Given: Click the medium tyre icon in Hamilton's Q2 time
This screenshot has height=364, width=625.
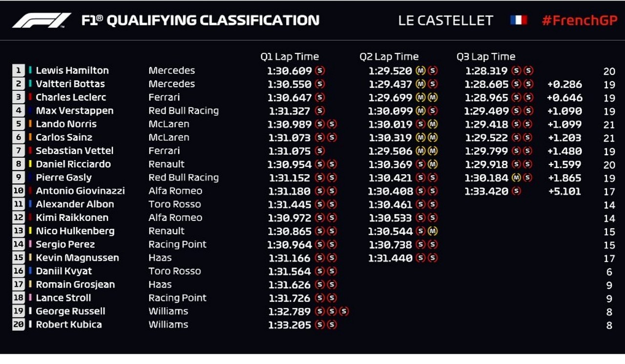Looking at the screenshot, I should pos(420,71).
